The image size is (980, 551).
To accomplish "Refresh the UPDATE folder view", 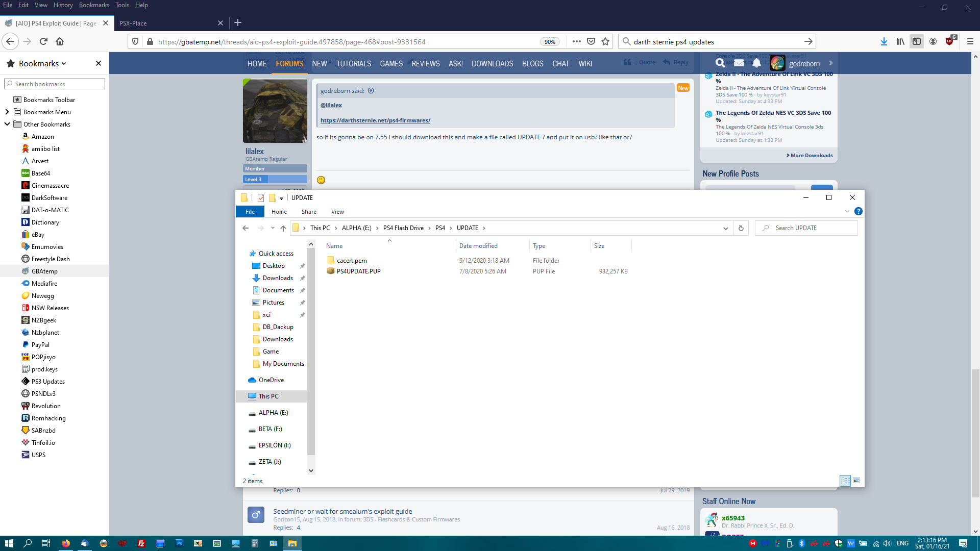I will coord(741,228).
